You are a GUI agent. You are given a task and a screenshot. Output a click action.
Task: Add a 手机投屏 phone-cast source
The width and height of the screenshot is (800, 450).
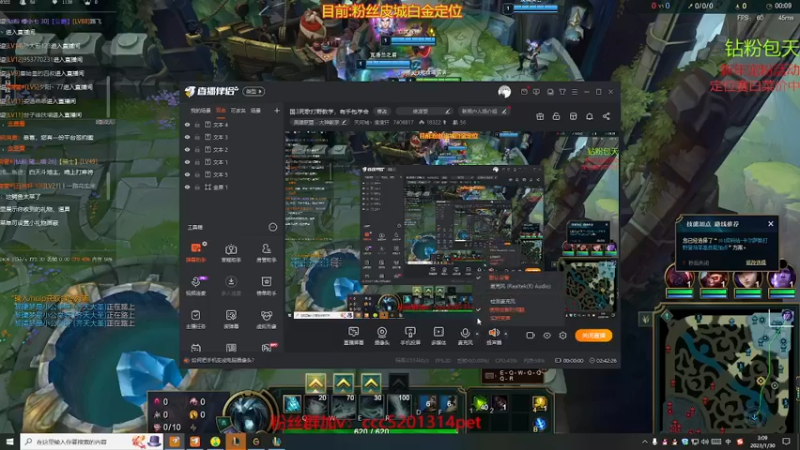click(410, 336)
